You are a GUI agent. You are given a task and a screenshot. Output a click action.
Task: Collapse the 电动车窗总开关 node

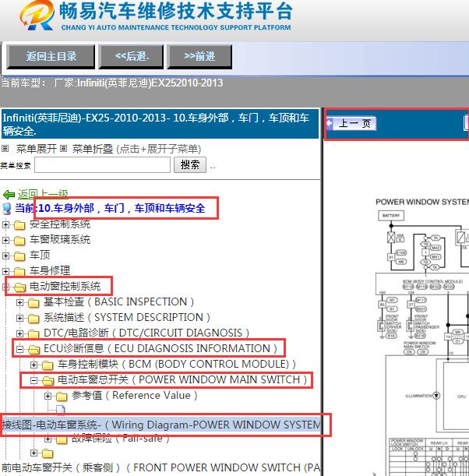[x=34, y=380]
